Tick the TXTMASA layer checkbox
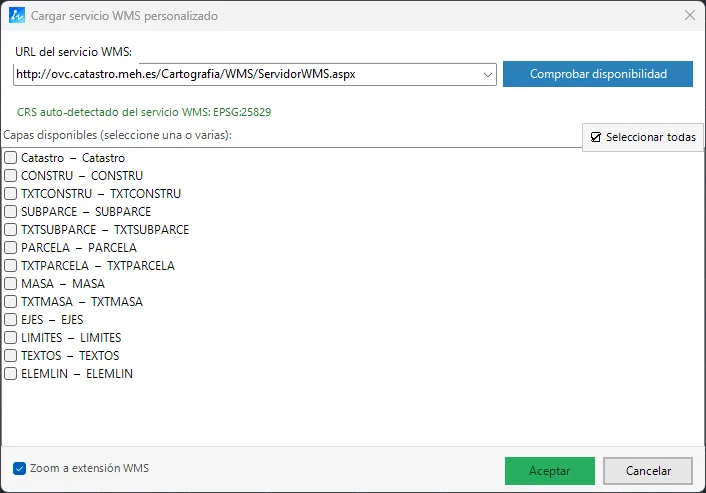 coord(11,302)
